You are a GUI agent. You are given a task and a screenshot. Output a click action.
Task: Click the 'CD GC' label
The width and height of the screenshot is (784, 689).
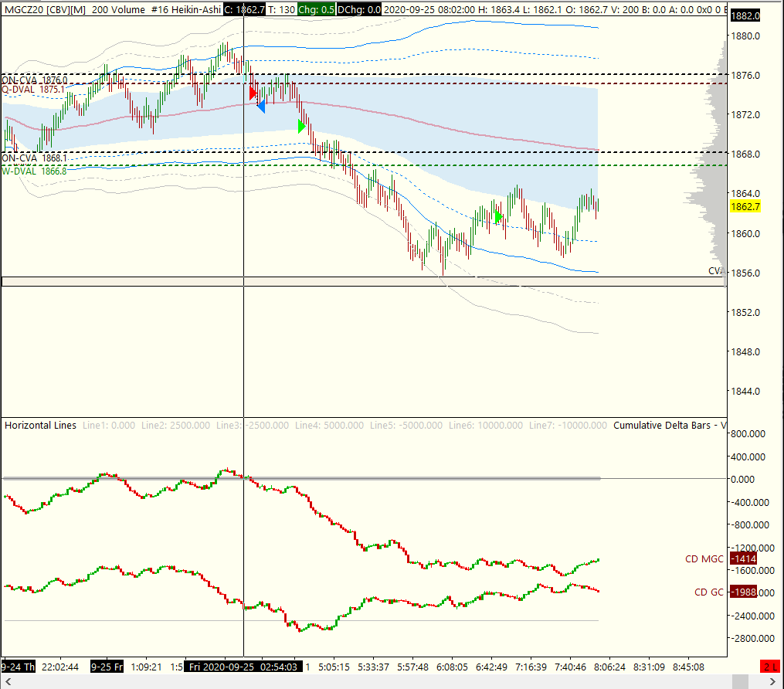pyautogui.click(x=709, y=592)
